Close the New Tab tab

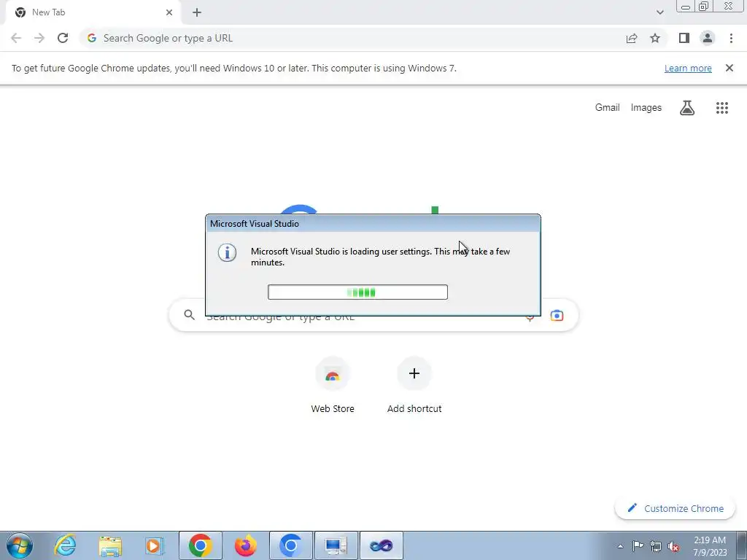[169, 12]
